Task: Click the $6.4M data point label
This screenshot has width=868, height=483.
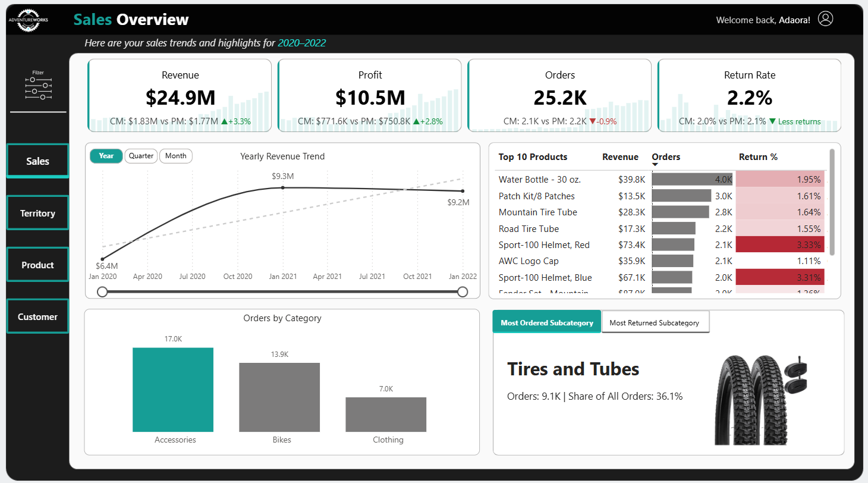Action: coord(107,266)
